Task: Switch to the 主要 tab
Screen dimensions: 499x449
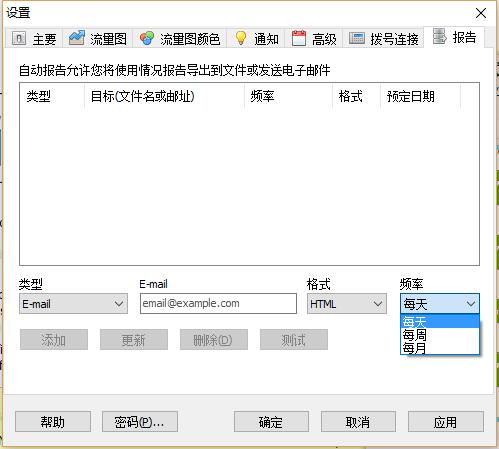Action: point(34,39)
